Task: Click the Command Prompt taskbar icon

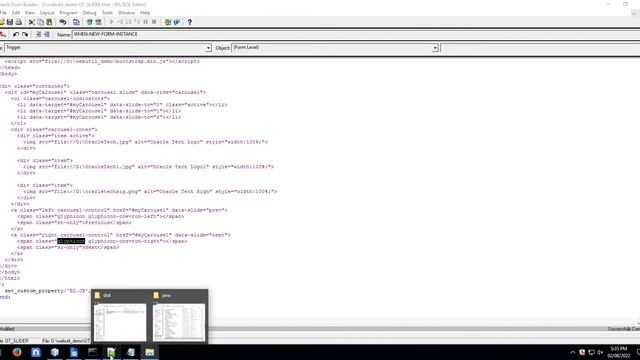Action: click(x=93, y=352)
